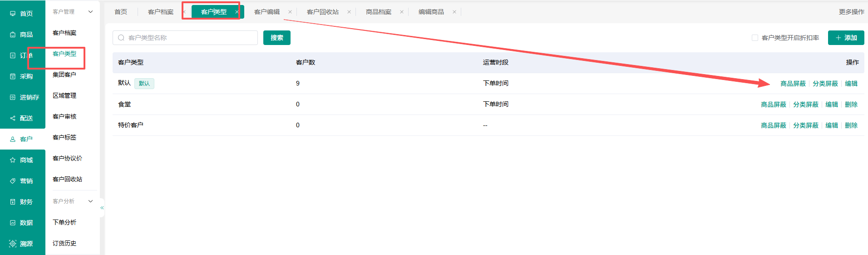Open the 进销存 inventory icon
868x255 pixels.
[13, 97]
